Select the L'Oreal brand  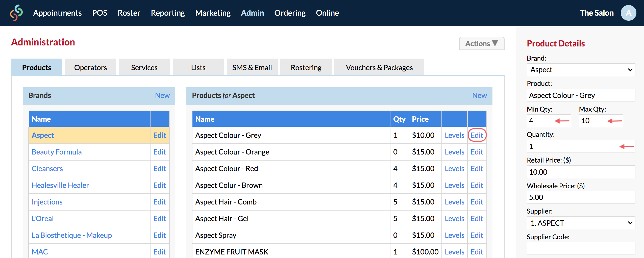43,219
